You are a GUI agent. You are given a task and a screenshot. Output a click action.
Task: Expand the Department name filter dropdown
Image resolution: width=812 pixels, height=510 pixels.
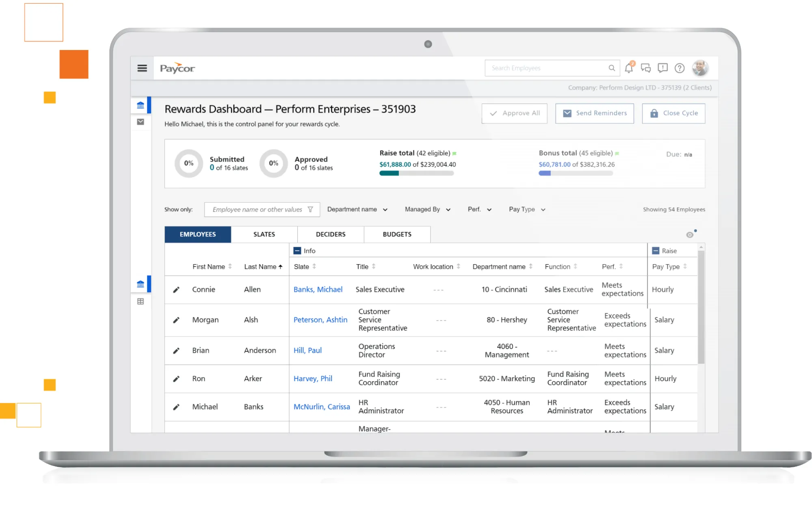pos(357,209)
